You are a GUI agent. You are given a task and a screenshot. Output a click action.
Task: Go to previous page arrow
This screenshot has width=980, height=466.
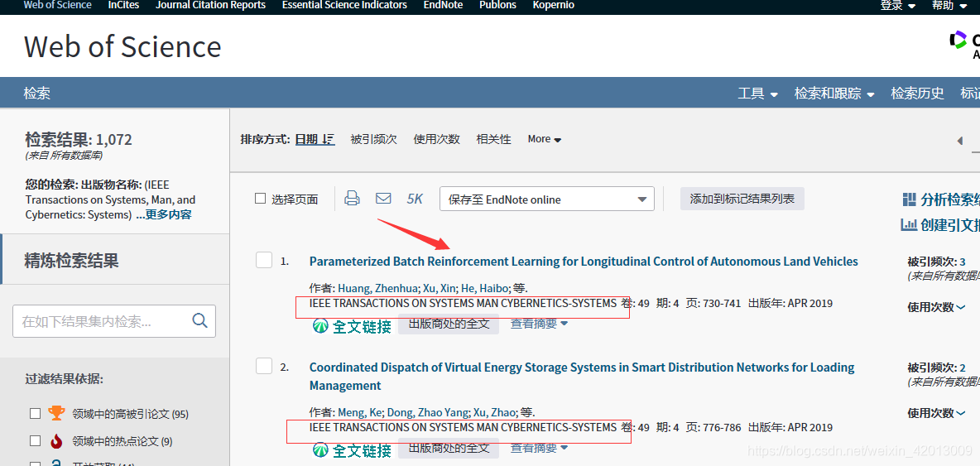pyautogui.click(x=960, y=141)
